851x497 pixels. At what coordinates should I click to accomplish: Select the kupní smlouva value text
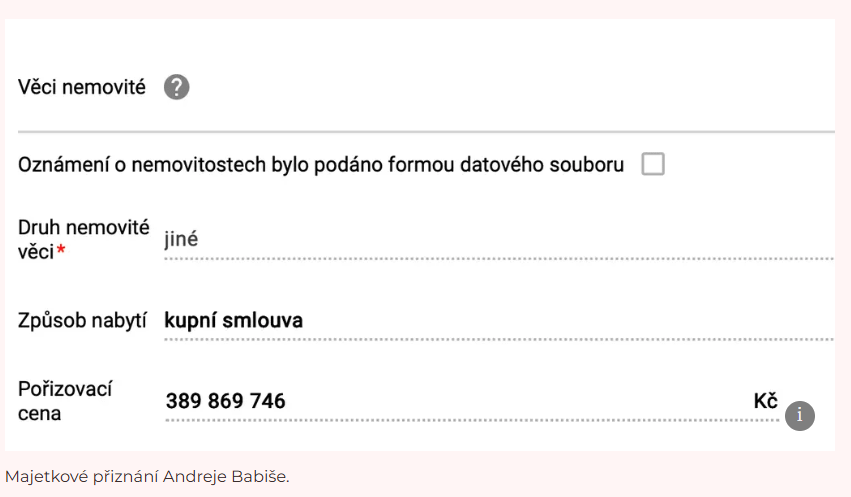tap(233, 321)
